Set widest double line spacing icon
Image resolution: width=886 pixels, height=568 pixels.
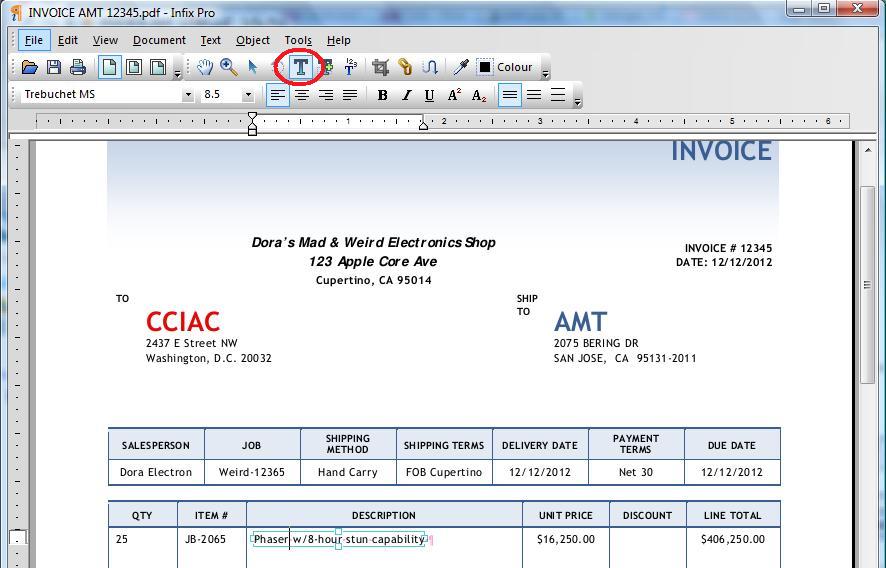[x=558, y=95]
